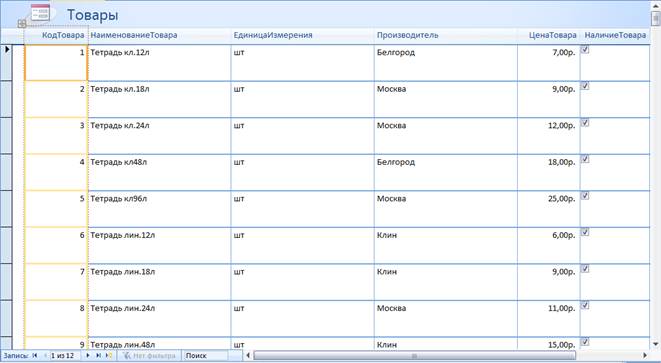Screen dimensions: 661x363
Task: Select the record selector for Тетрадь лин.12л
Action: tap(6, 245)
